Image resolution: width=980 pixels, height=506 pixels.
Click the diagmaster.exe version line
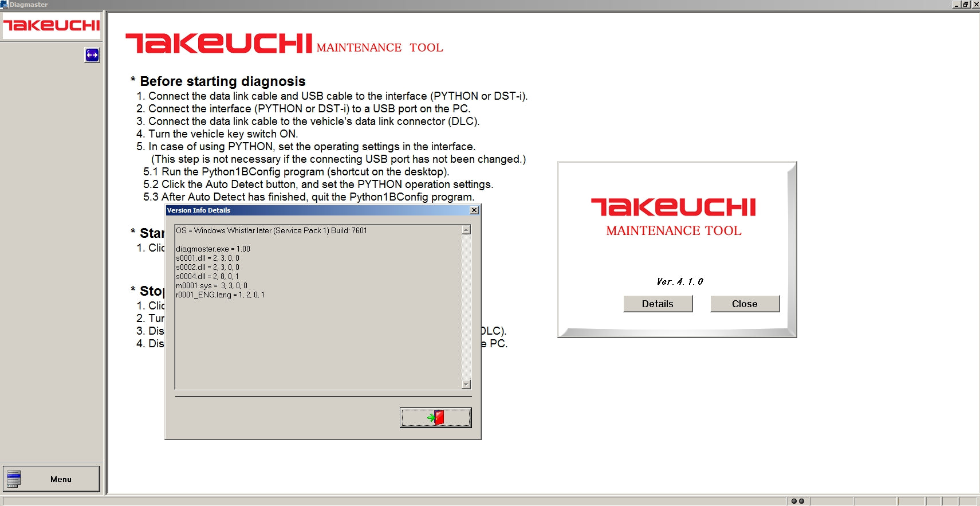point(213,249)
